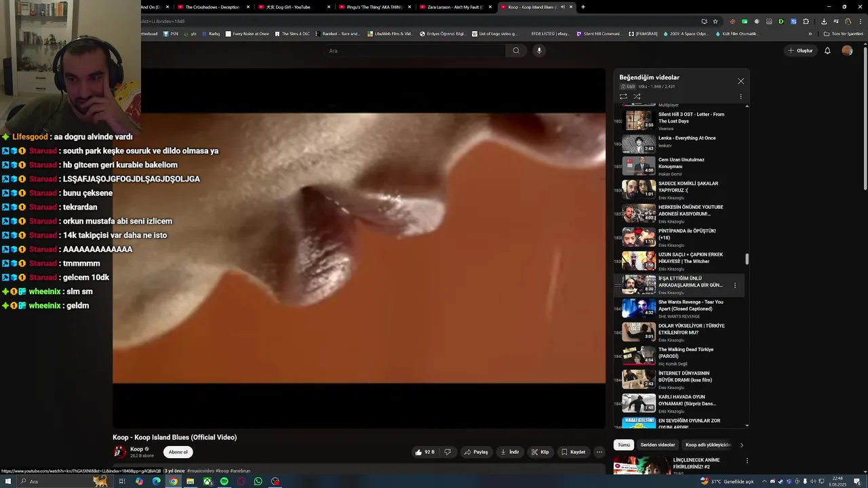The image size is (868, 488).
Task: Open Chrome extensions puzzle icon
Action: (x=806, y=21)
